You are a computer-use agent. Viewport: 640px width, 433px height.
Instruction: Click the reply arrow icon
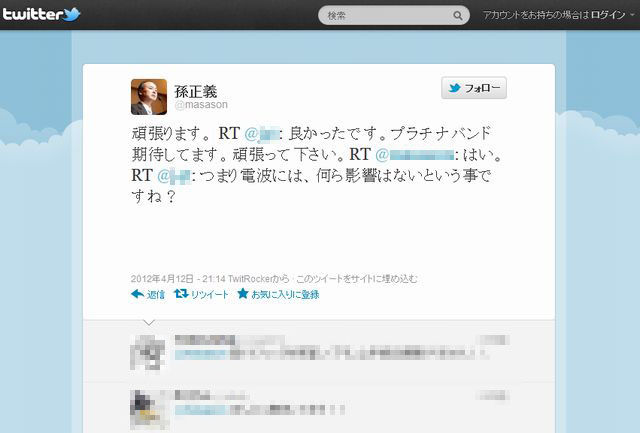coord(138,293)
